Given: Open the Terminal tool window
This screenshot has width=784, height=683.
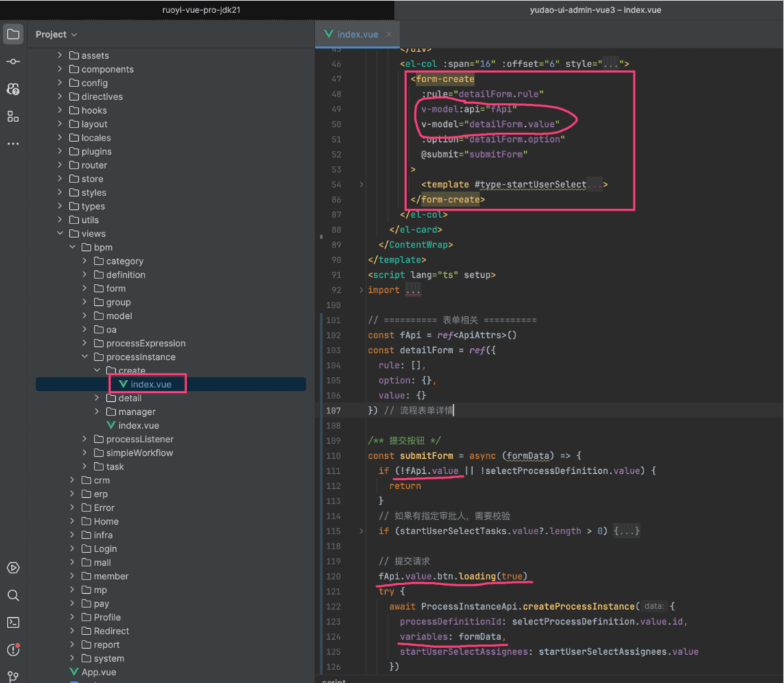Looking at the screenshot, I should 13,623.
